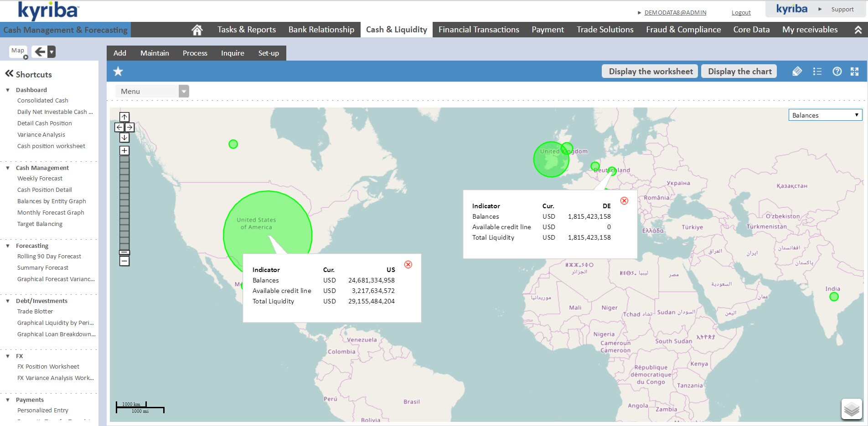
Task: Close the DE indicator popup
Action: [624, 201]
